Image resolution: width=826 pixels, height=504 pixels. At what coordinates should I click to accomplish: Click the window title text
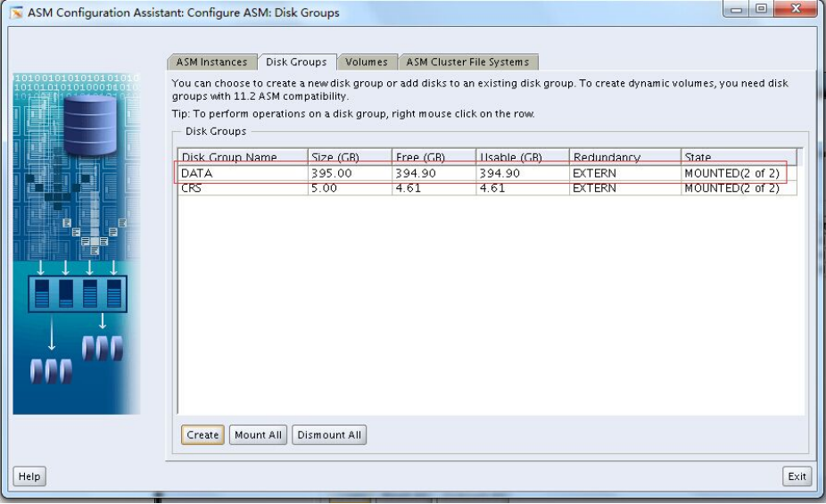[x=184, y=12]
